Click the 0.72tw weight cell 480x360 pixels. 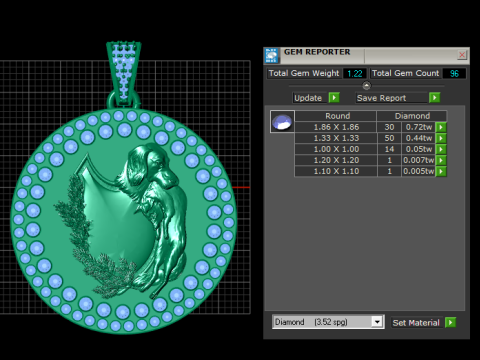tap(419, 127)
